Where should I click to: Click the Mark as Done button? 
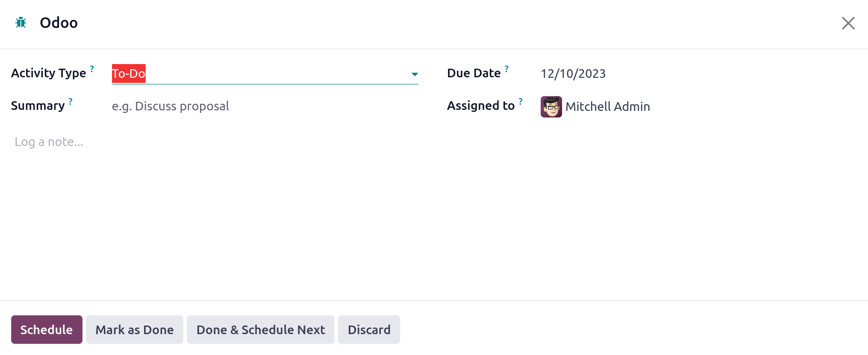click(134, 330)
